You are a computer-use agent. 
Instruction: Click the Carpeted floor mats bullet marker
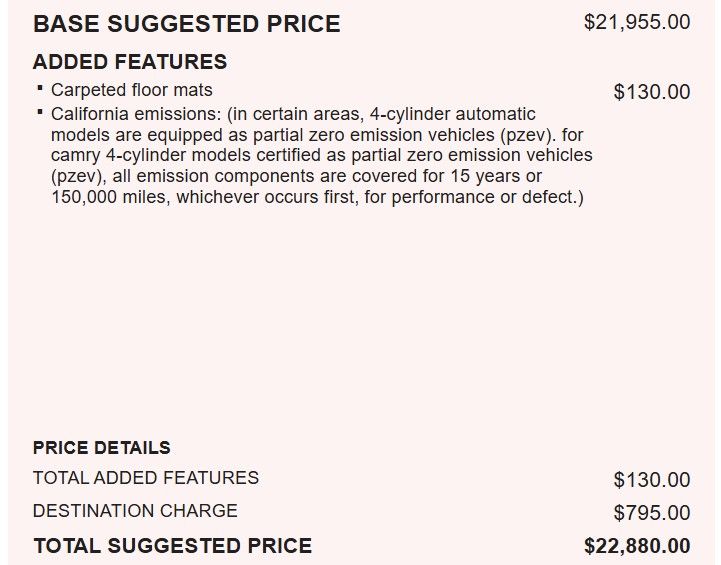click(39, 90)
